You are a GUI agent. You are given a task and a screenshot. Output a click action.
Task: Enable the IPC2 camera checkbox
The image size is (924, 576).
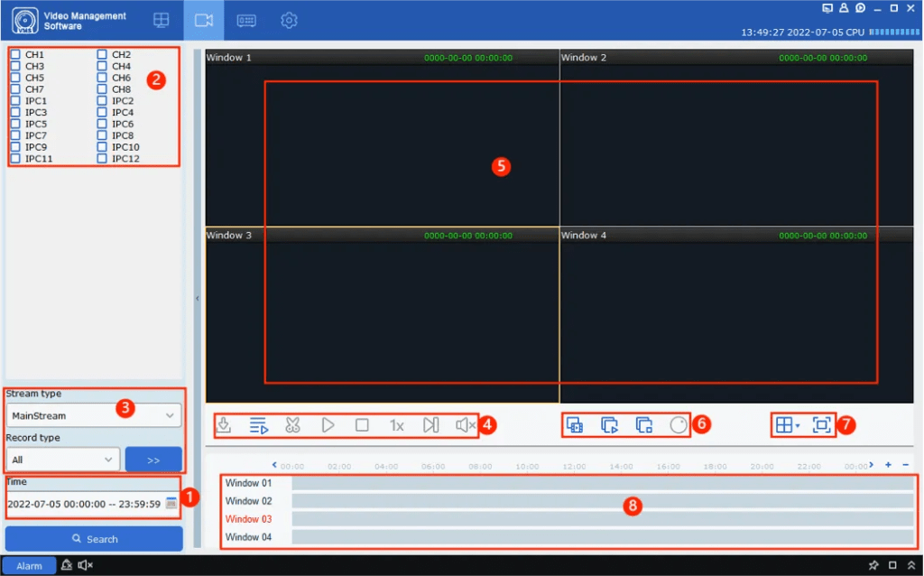point(102,101)
